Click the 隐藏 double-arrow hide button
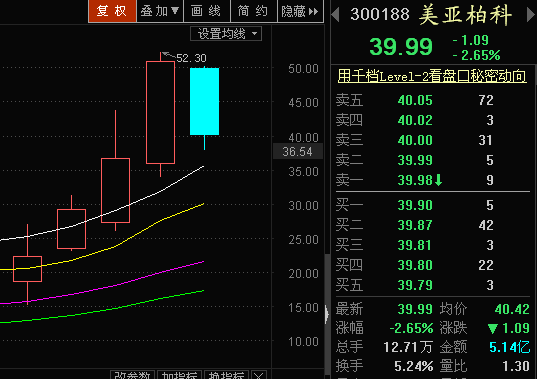 (x=300, y=11)
